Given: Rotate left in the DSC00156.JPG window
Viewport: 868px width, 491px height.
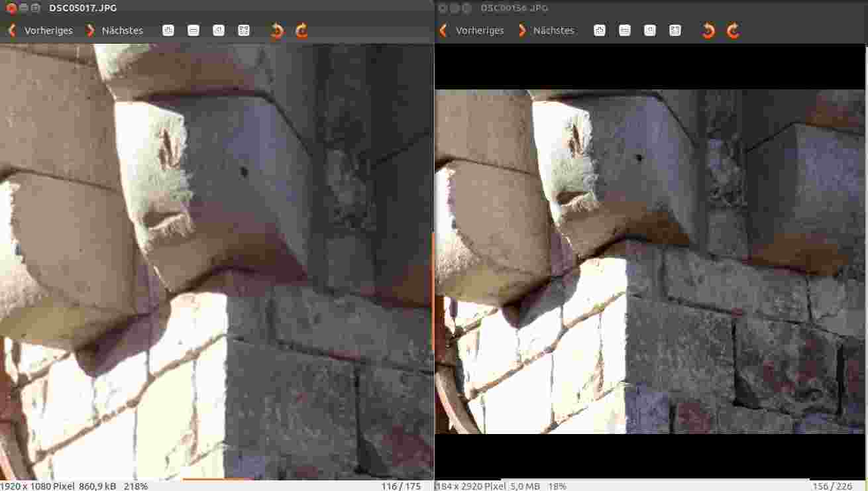Looking at the screenshot, I should click(x=708, y=30).
